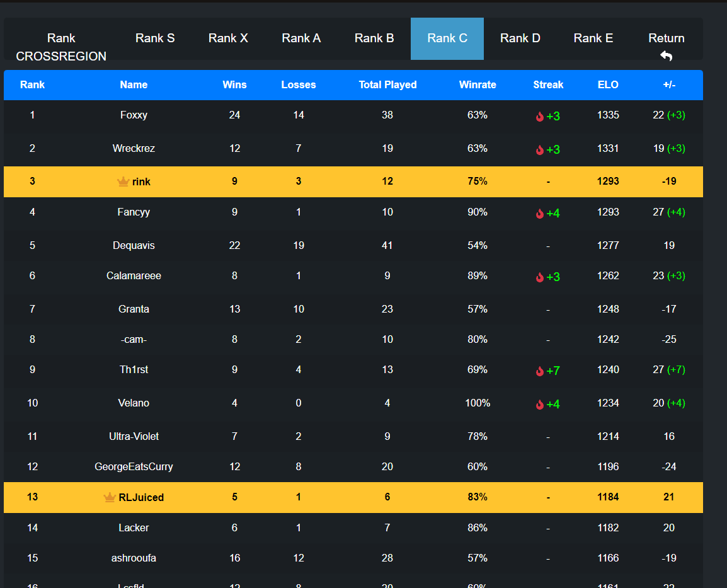Click -cam-'s -25 change value
This screenshot has height=588, width=727.
click(x=669, y=340)
